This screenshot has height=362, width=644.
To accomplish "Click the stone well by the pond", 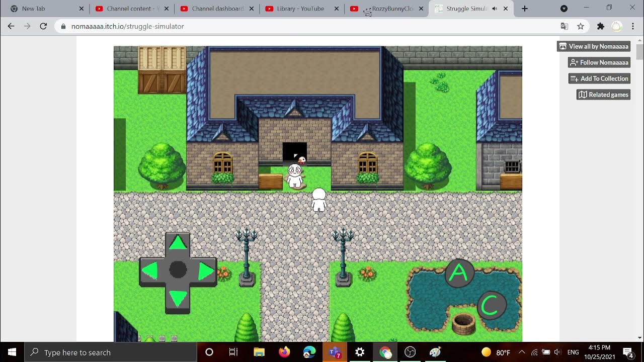I will [x=463, y=323].
